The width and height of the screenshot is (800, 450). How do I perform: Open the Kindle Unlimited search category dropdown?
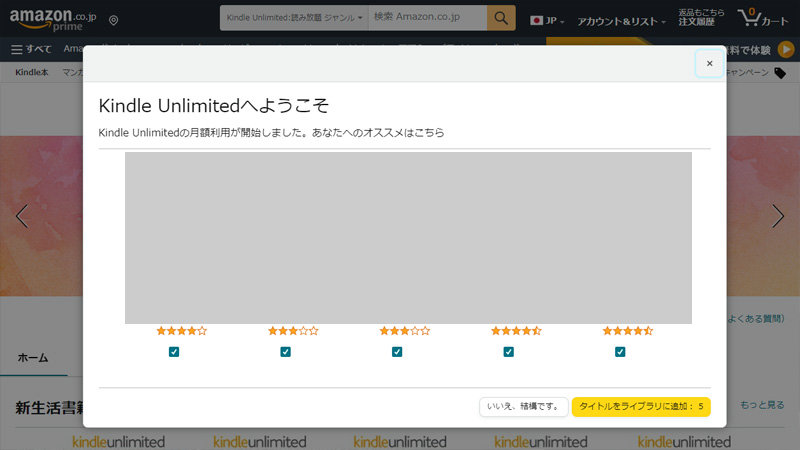tap(294, 18)
